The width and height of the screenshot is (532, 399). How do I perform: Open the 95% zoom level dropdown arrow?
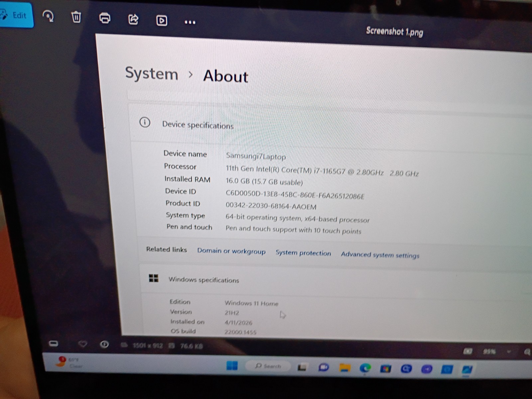coord(509,351)
